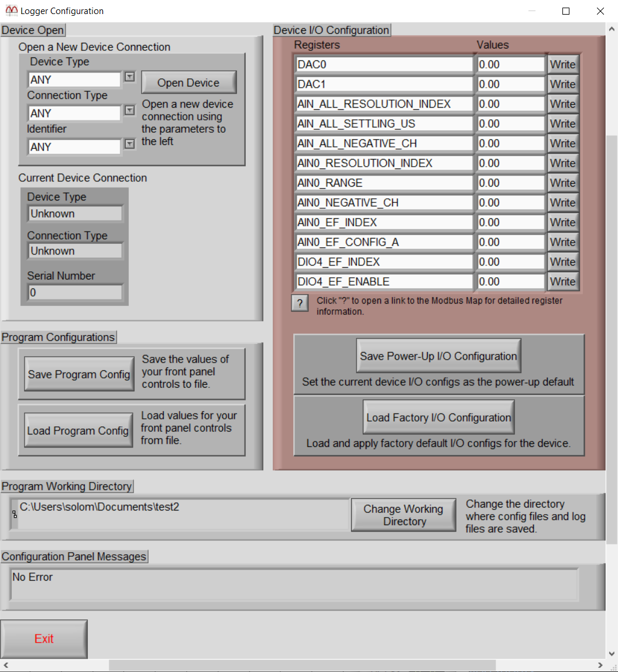Click the Open Device button
This screenshot has width=618, height=672.
tap(188, 82)
